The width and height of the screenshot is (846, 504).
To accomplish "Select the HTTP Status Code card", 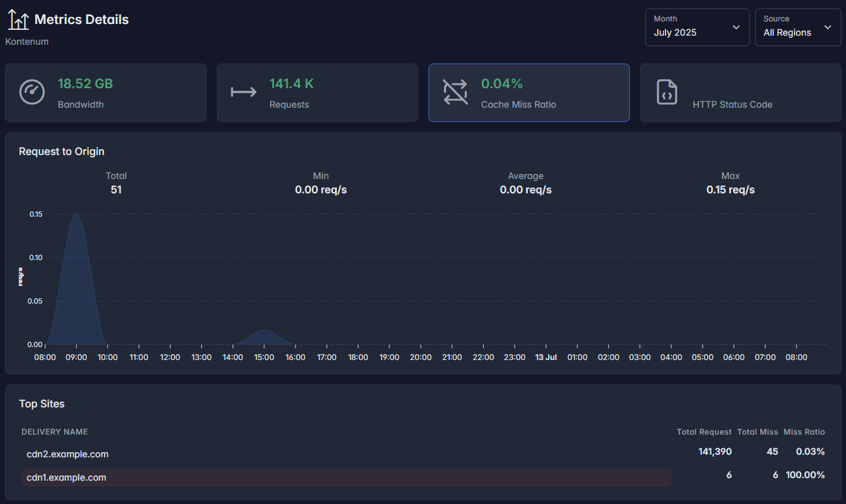I will coord(741,93).
